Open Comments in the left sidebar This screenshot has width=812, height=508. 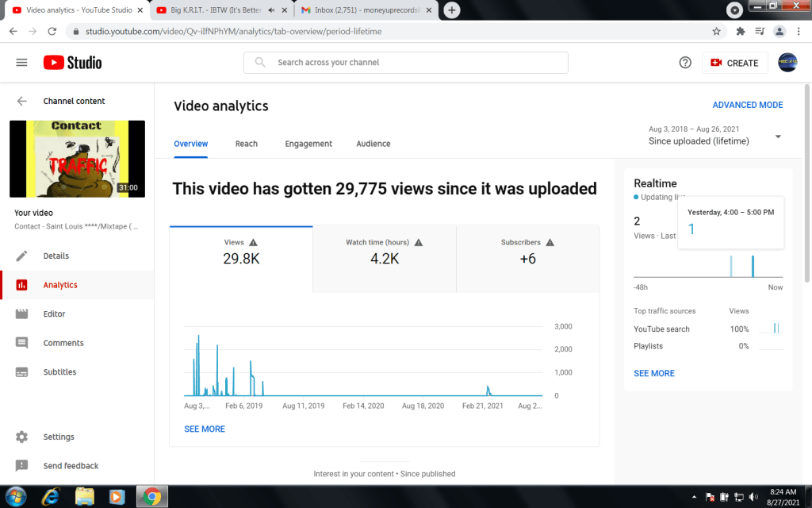[x=63, y=343]
